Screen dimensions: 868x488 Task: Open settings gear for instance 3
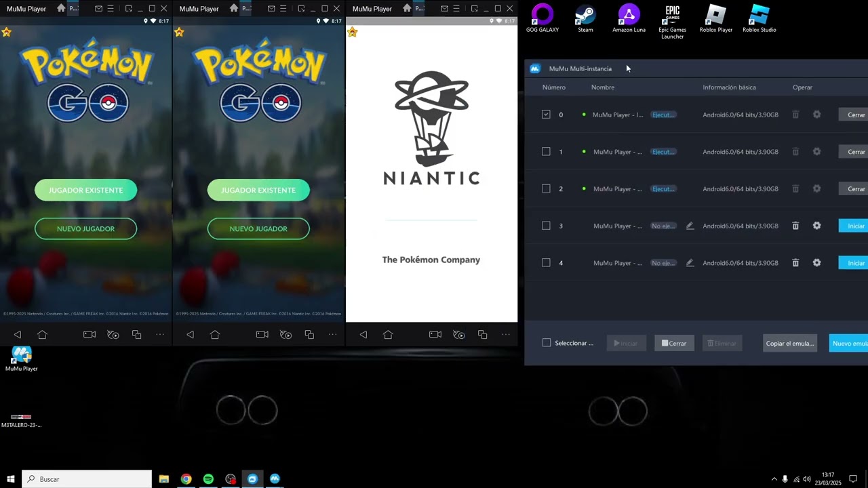[816, 226]
